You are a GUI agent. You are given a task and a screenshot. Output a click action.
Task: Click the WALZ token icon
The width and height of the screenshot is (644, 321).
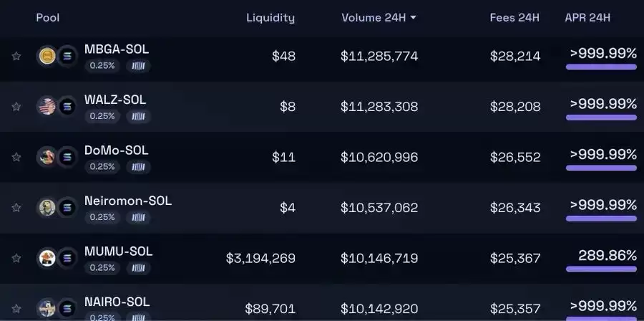click(47, 107)
